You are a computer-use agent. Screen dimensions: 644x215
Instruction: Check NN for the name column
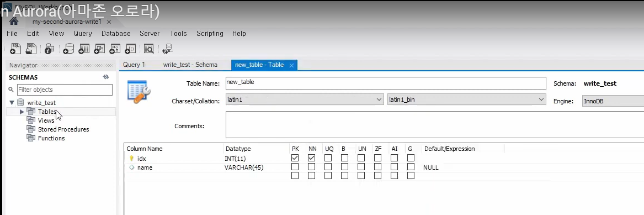tap(311, 167)
